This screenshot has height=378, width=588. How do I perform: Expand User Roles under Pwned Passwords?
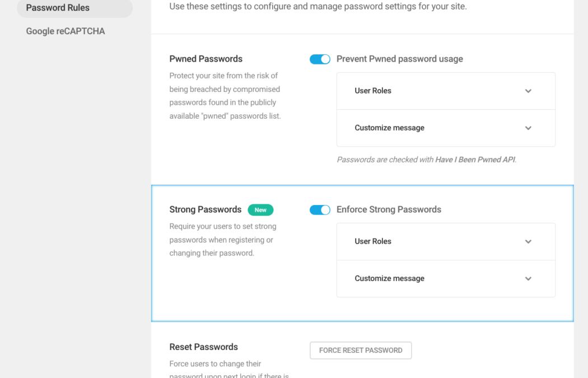[445, 90]
